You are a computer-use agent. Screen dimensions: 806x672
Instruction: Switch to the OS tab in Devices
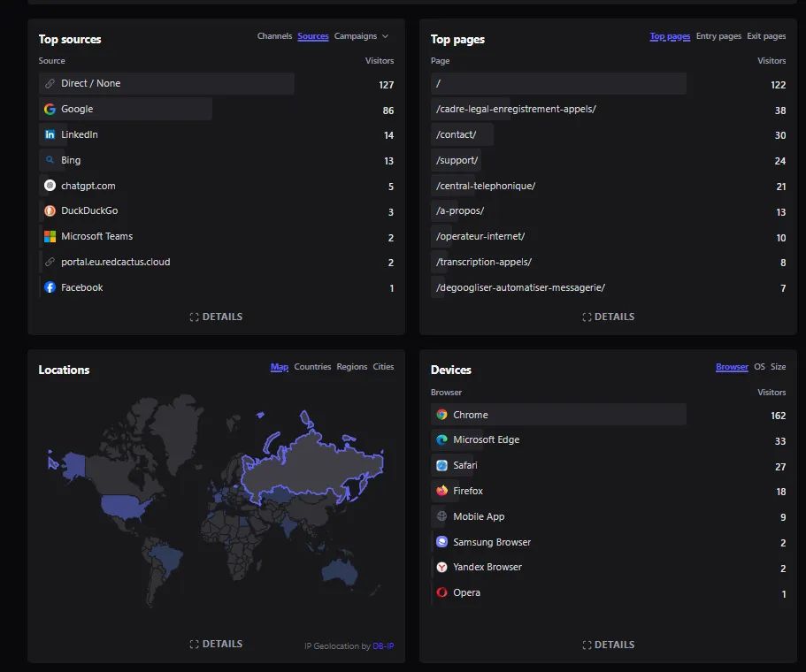tap(759, 367)
